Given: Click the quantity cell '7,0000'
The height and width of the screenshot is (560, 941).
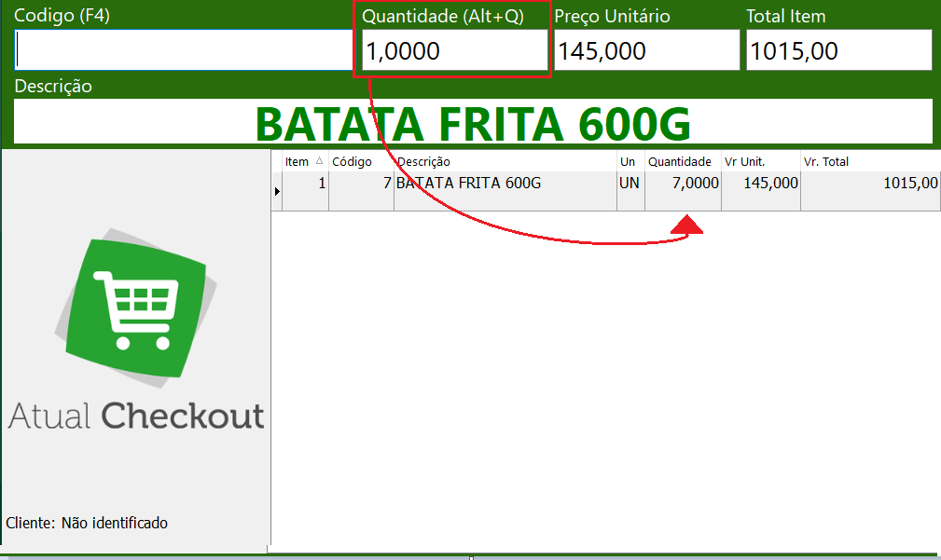Looking at the screenshot, I should (683, 191).
